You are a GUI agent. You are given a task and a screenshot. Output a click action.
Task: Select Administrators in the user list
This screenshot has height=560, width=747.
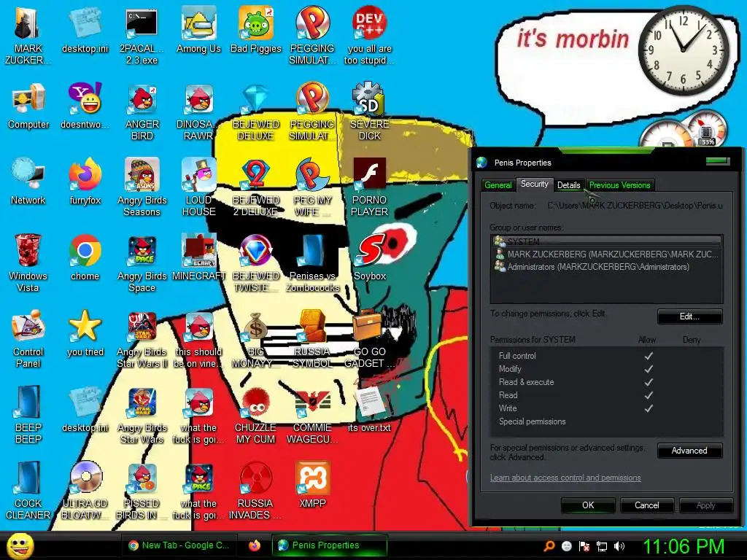click(606, 267)
